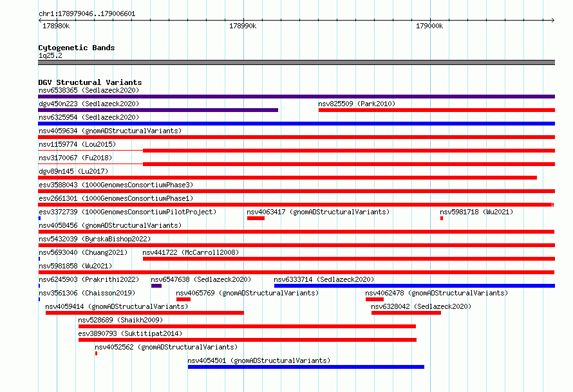Select the blue nsv4054501 variant bar

pyautogui.click(x=306, y=367)
